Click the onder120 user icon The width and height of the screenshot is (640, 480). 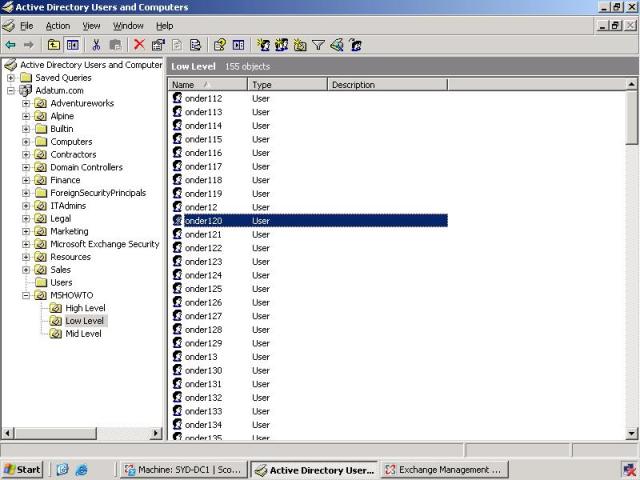[177, 220]
